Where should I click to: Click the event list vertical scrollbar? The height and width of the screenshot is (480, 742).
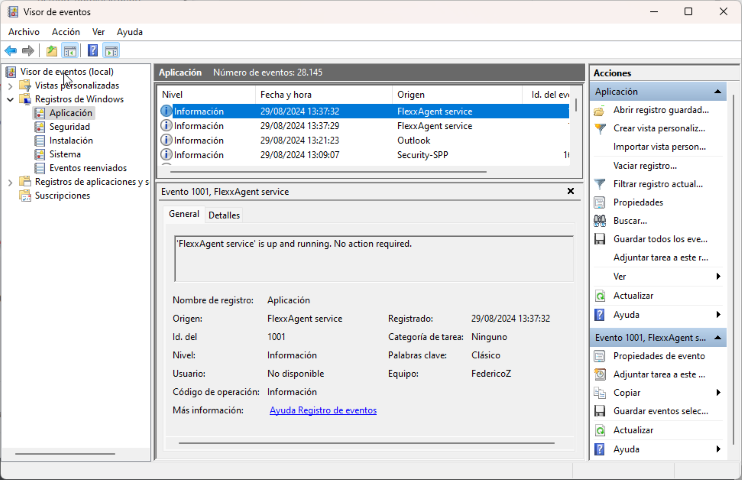tap(576, 105)
